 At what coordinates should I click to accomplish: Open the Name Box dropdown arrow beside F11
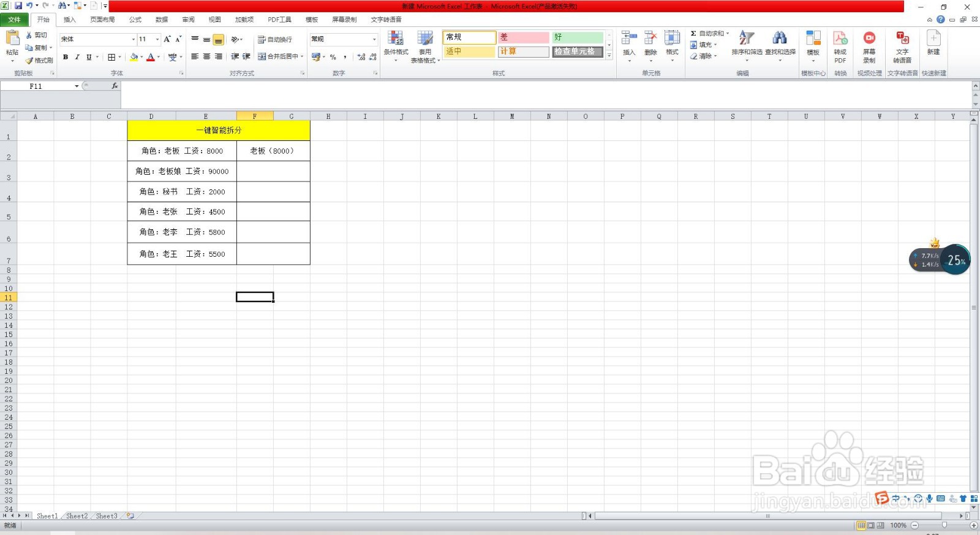coord(77,86)
